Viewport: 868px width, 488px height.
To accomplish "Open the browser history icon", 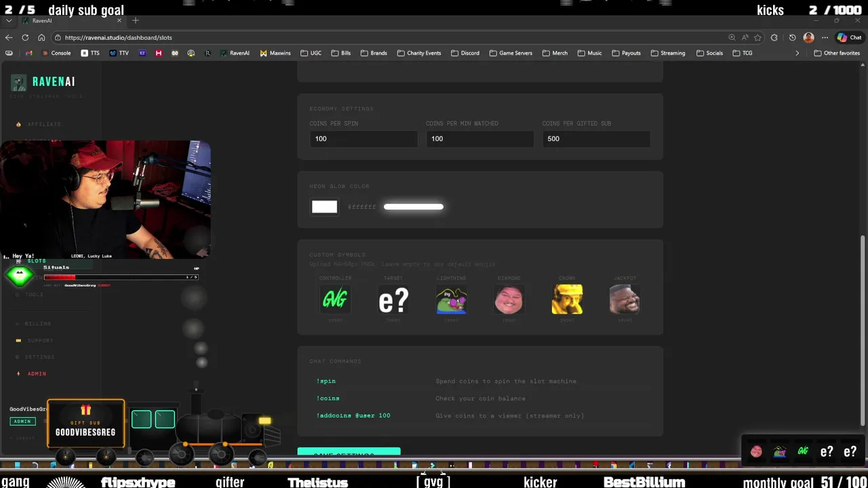I will [x=792, y=37].
